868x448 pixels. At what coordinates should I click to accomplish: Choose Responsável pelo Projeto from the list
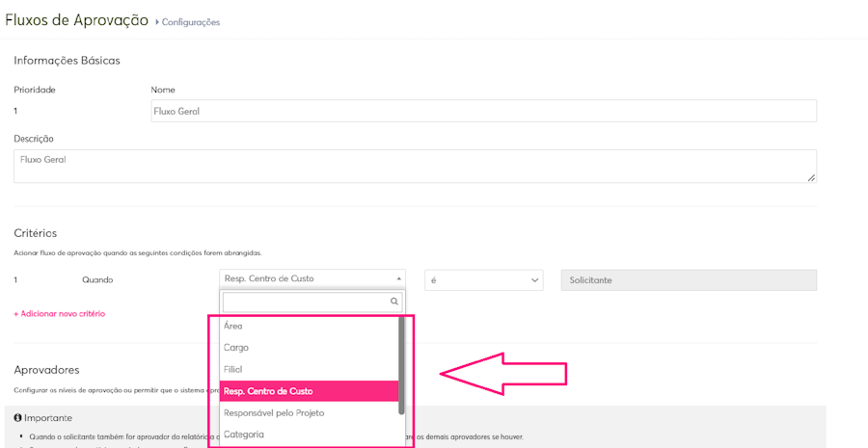[x=274, y=413]
